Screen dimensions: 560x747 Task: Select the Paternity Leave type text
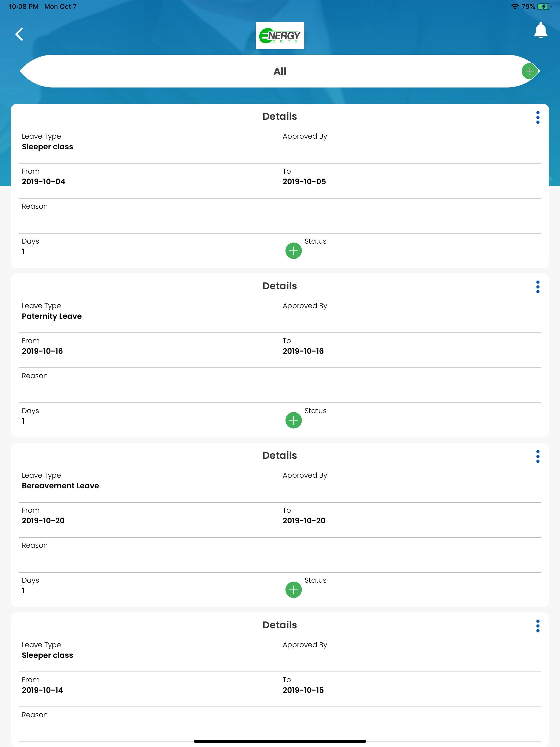coord(52,316)
